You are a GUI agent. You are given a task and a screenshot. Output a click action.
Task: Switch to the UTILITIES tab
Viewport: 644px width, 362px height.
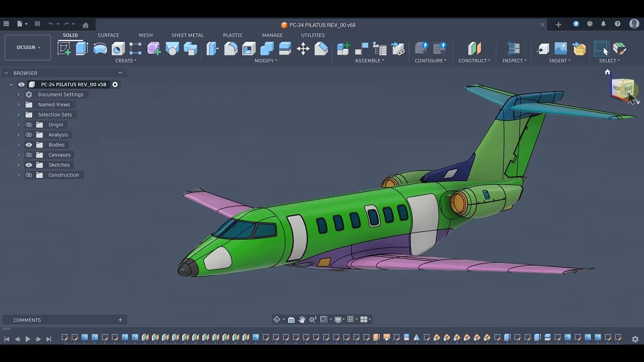click(x=313, y=35)
